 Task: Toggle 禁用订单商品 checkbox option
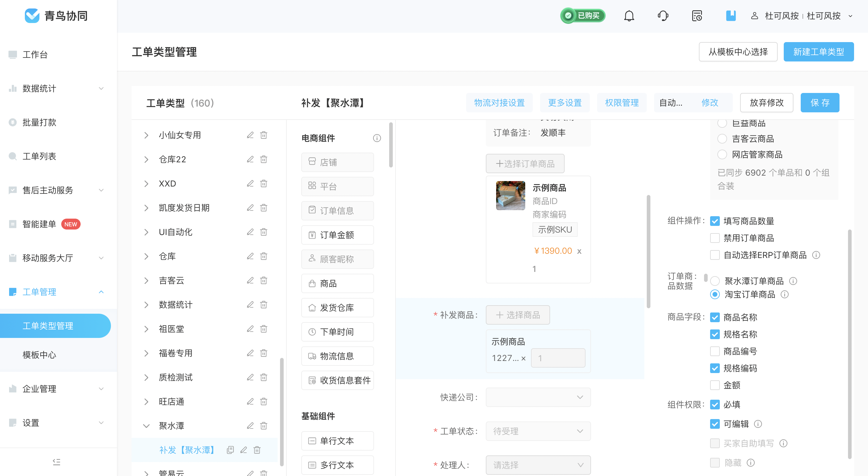pyautogui.click(x=715, y=237)
